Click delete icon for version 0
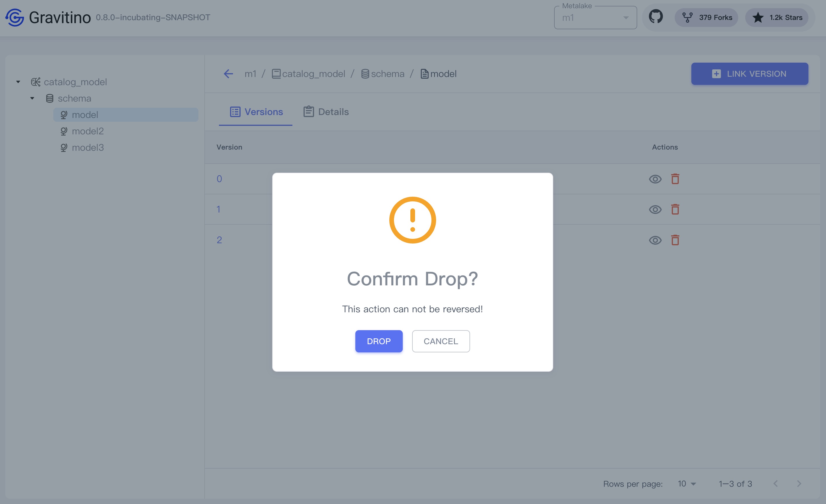This screenshot has height=504, width=826. click(675, 178)
